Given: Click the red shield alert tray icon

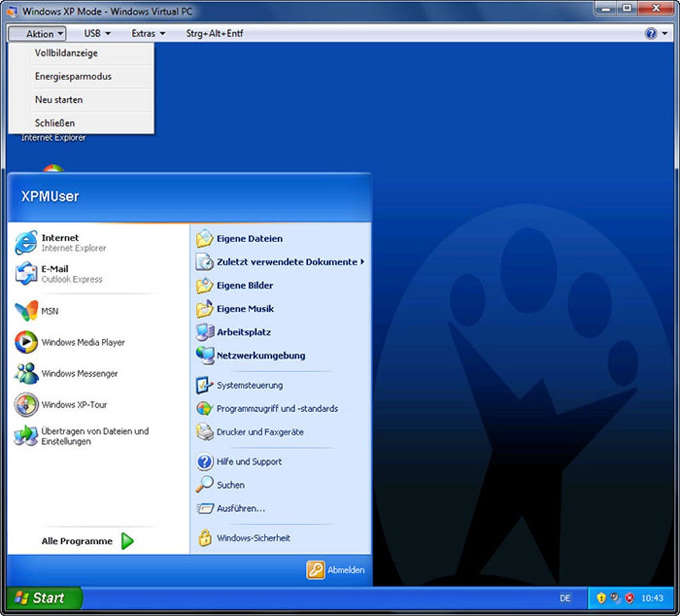Looking at the screenshot, I should click(630, 599).
